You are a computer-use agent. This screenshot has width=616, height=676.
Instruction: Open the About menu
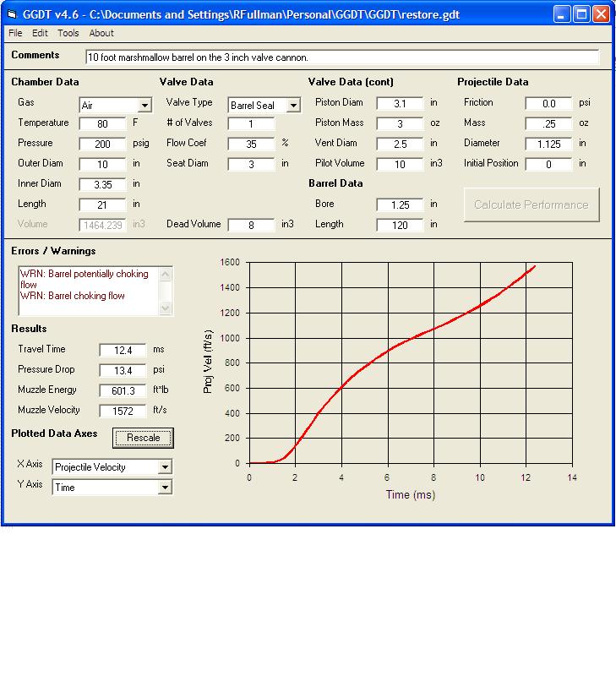pyautogui.click(x=101, y=33)
